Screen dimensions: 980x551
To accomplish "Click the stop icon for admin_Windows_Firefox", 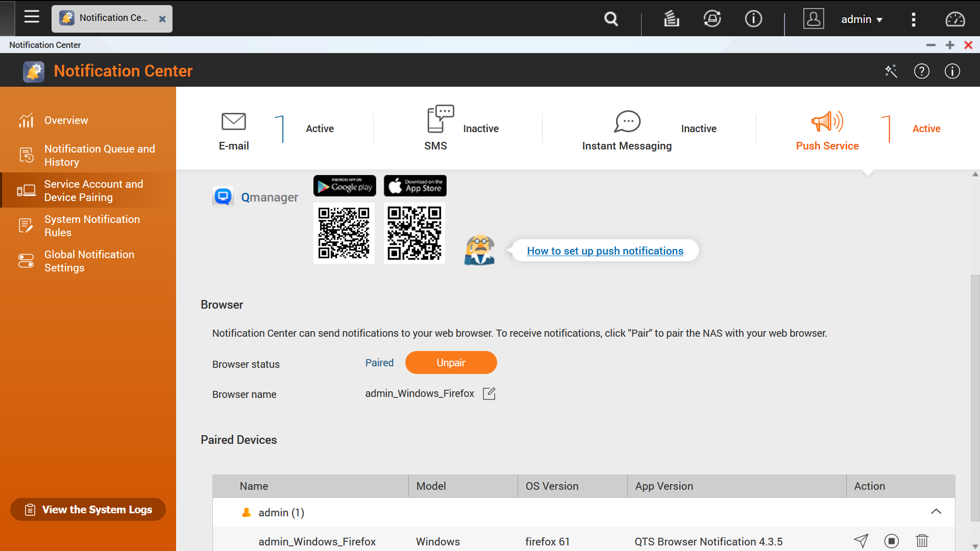I will click(891, 541).
